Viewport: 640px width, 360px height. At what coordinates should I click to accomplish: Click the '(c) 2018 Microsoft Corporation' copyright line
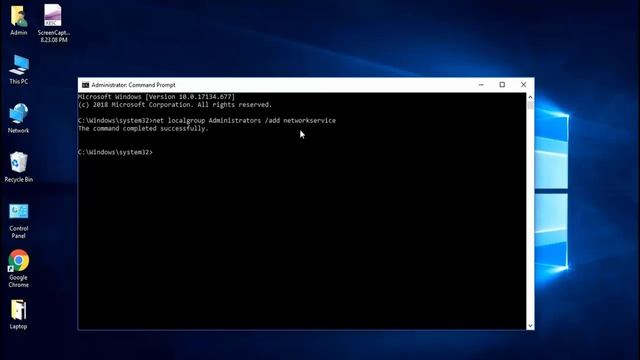coord(175,105)
